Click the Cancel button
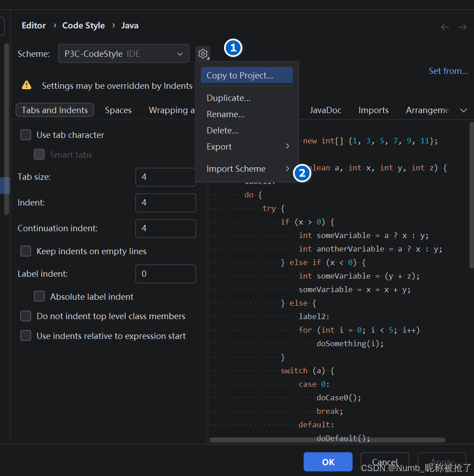Viewport: 474px width, 476px height. pyautogui.click(x=385, y=462)
